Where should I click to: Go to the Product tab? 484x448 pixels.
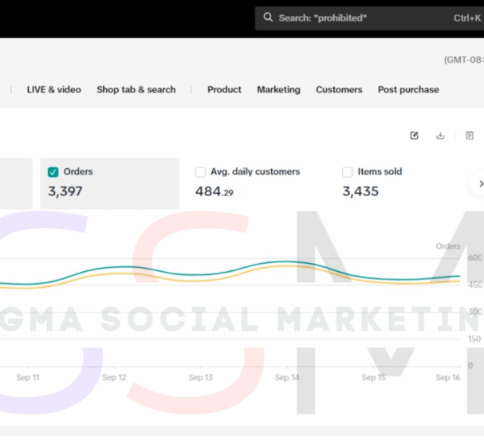point(224,90)
